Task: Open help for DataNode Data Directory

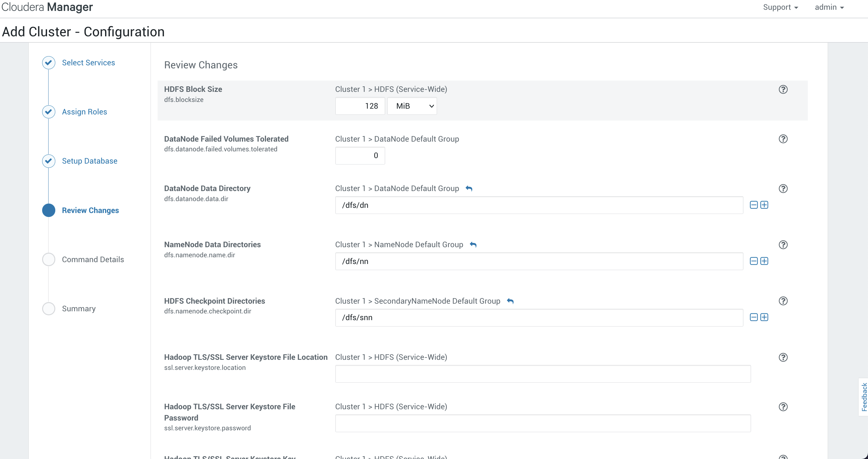Action: click(x=783, y=188)
